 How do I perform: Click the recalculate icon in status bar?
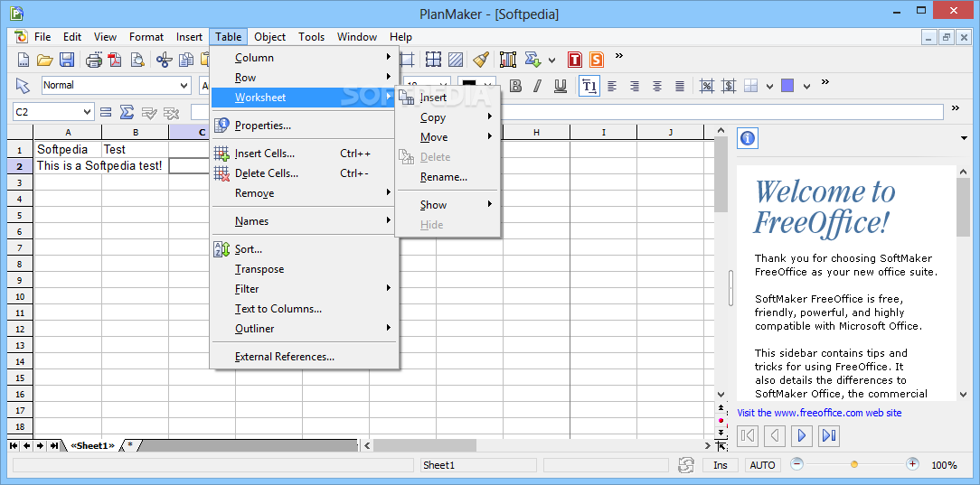coord(686,465)
